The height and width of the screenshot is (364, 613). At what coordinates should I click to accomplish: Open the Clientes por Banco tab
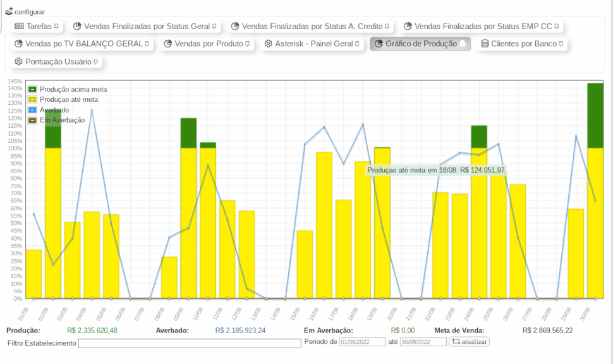522,44
